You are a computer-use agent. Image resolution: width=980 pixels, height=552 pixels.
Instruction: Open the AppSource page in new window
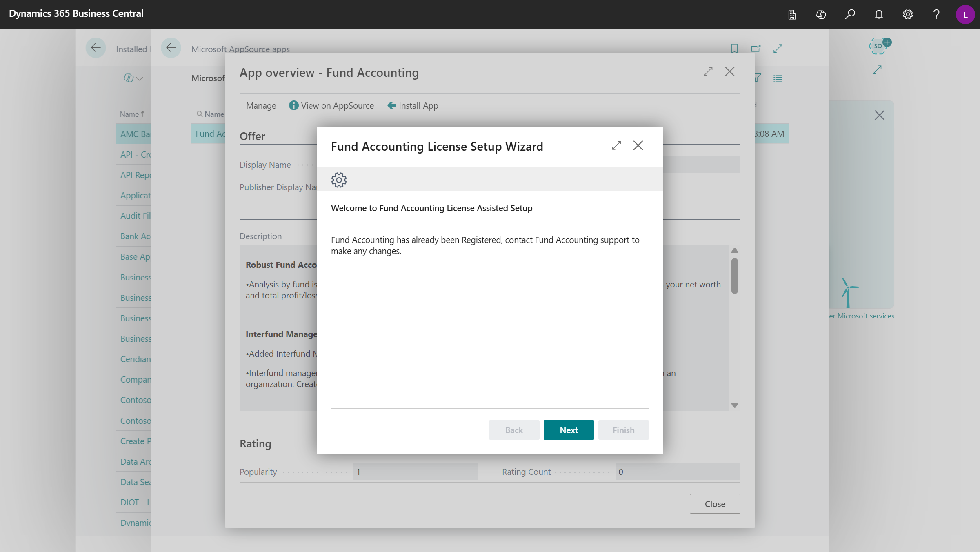pyautogui.click(x=756, y=48)
